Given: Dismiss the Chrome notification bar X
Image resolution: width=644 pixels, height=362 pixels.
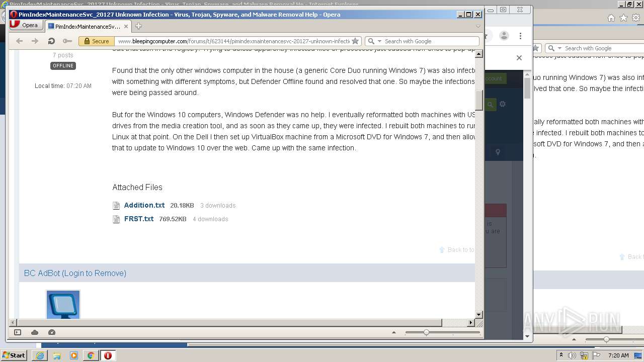Looking at the screenshot, I should 519,58.
